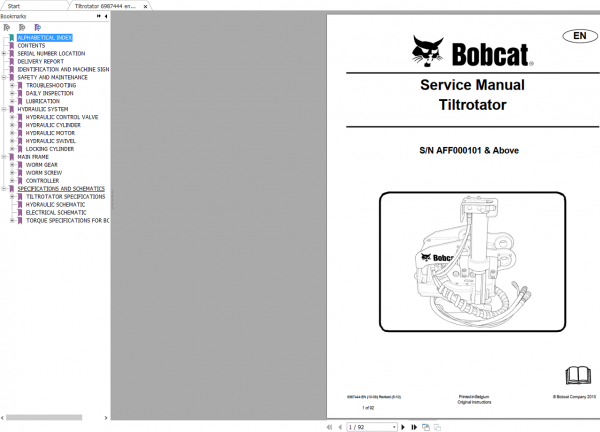Collapse the MAIN FRAME node

[x=4, y=157]
